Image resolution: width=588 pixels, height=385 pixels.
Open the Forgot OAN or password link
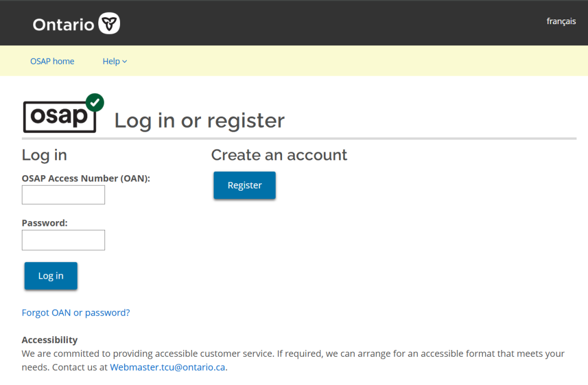pyautogui.click(x=75, y=312)
